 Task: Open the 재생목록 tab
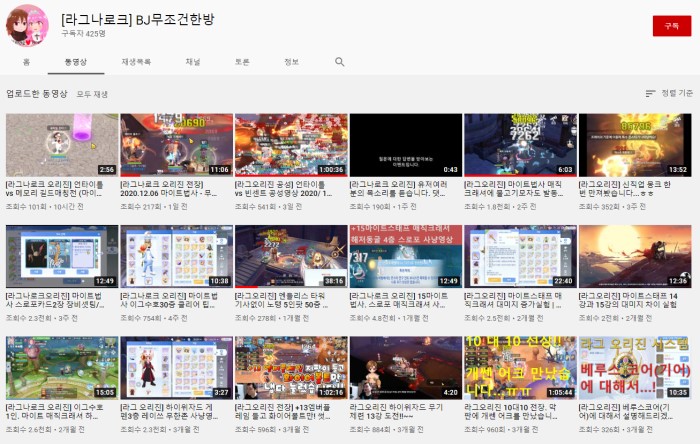(x=136, y=62)
